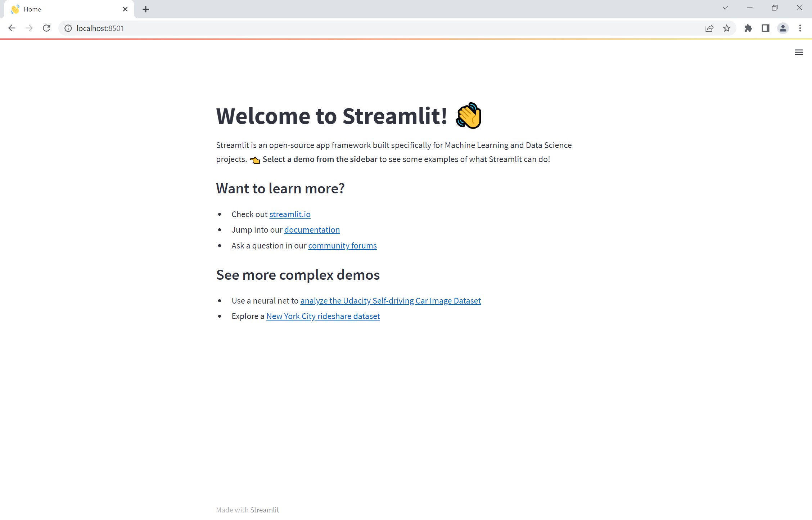Expand the tab search chevron
812x520 pixels.
point(725,8)
